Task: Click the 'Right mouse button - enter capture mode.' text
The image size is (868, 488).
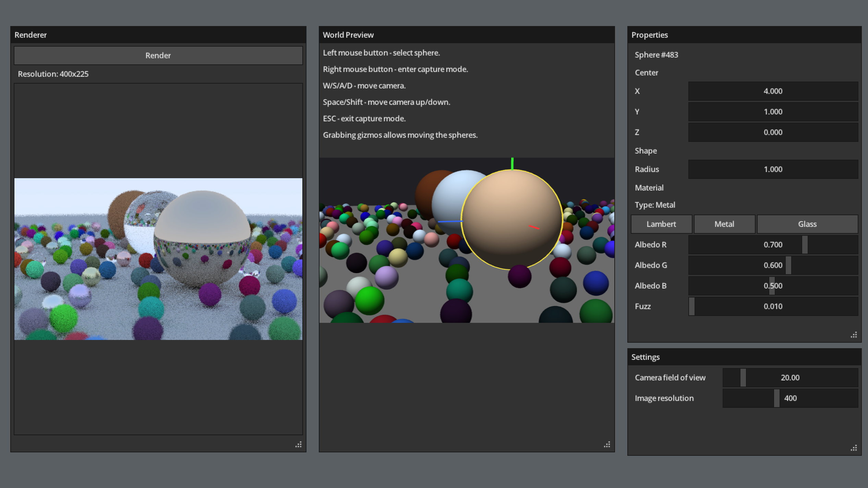Action: (x=395, y=69)
